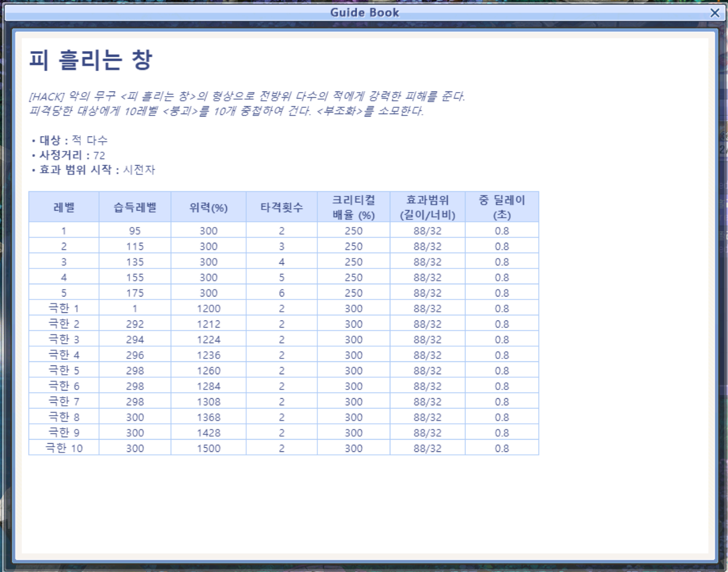Screen dimensions: 728x572
Task: Select the 위력 value 1224
Action: (208, 339)
